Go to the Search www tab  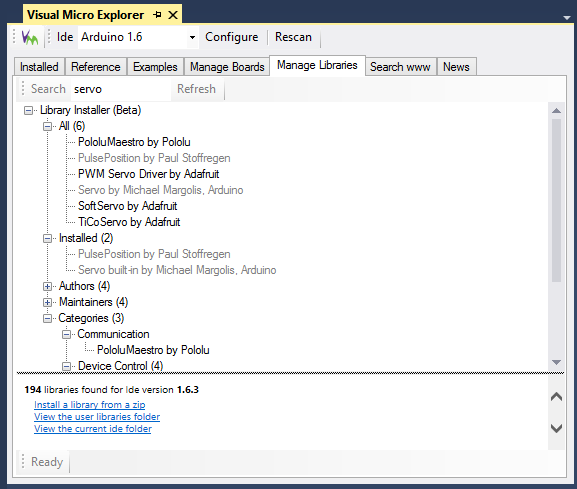pos(400,67)
